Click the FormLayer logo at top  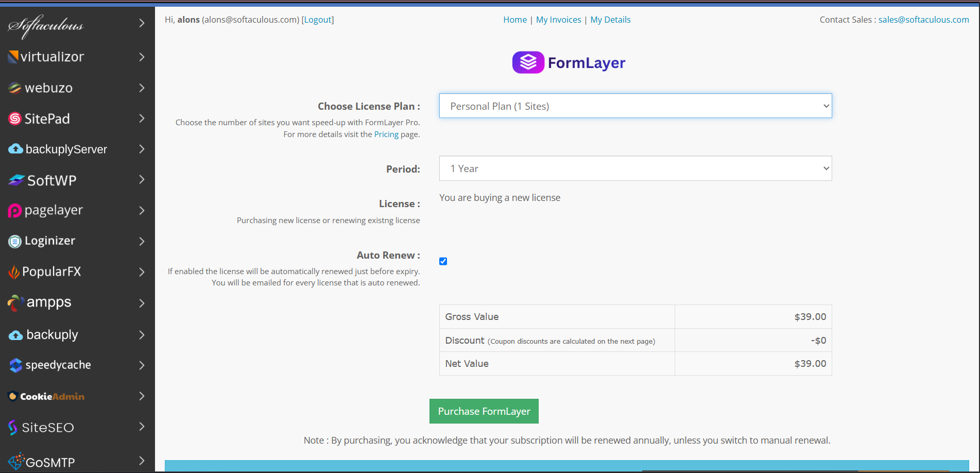coord(569,62)
